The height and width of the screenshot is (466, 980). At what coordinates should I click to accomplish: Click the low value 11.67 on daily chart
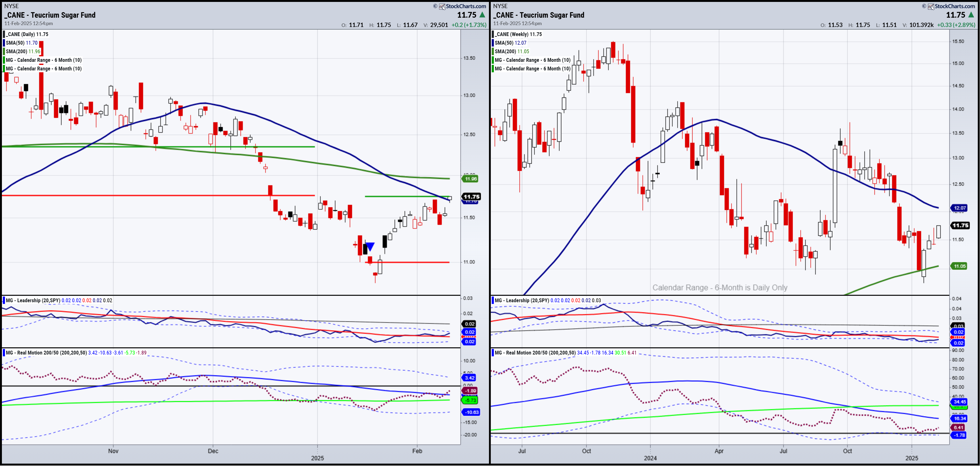pos(410,25)
